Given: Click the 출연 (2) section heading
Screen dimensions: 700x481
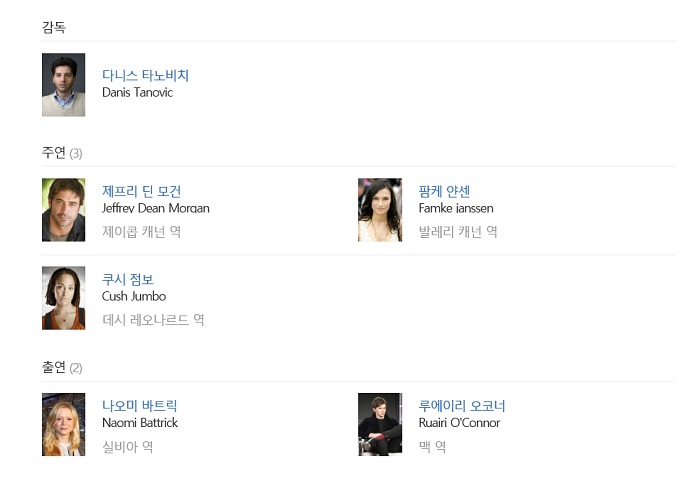Looking at the screenshot, I should pos(62,367).
